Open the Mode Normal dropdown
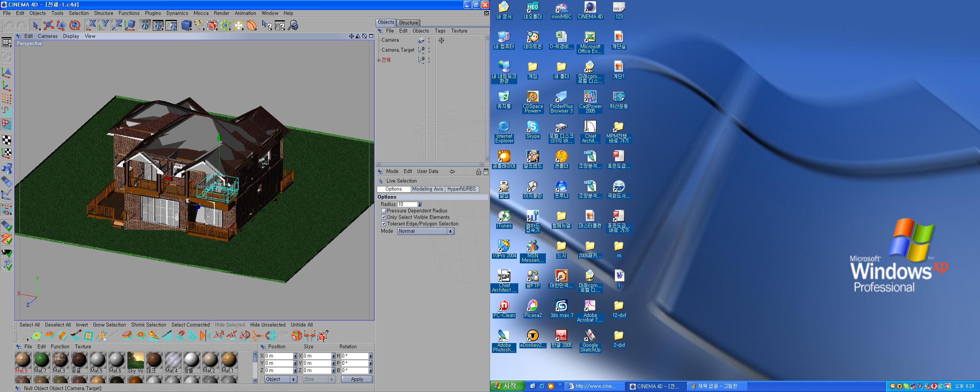The height and width of the screenshot is (392, 980). (x=426, y=231)
